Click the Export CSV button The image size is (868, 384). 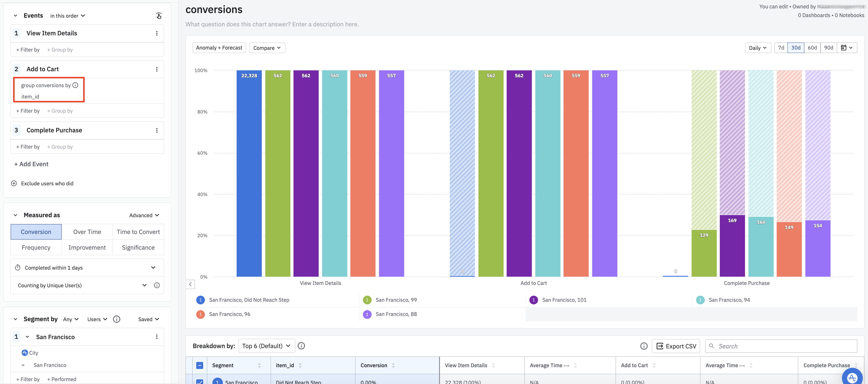[x=676, y=346]
